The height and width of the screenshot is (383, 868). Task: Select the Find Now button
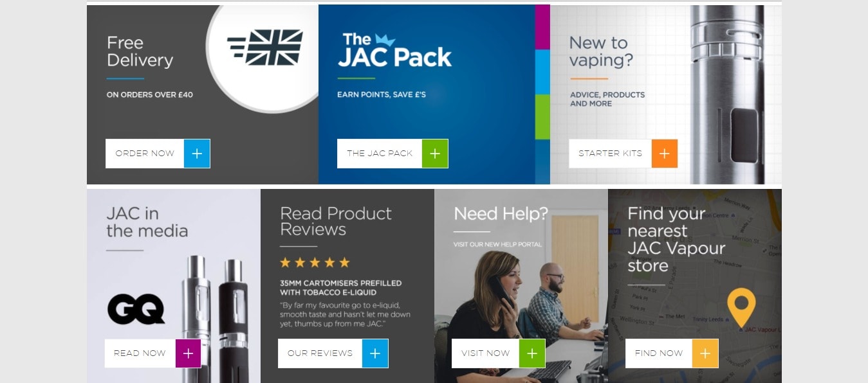(x=672, y=353)
